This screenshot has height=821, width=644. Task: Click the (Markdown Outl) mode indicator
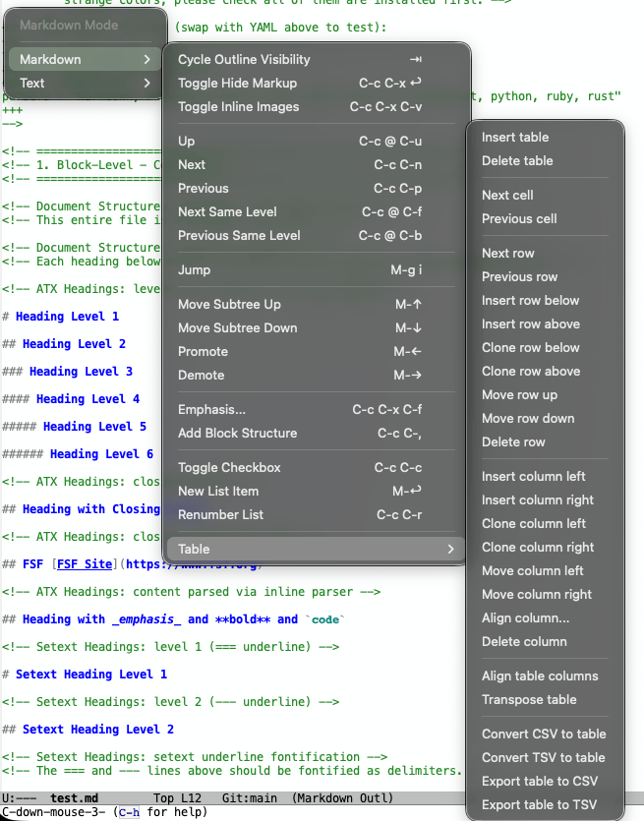click(342, 798)
